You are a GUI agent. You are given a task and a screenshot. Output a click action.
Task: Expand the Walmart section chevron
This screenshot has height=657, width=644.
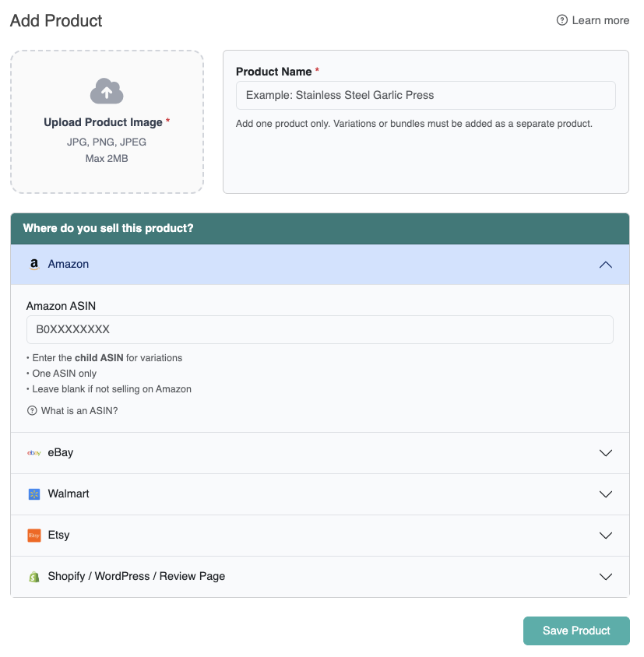coord(606,494)
